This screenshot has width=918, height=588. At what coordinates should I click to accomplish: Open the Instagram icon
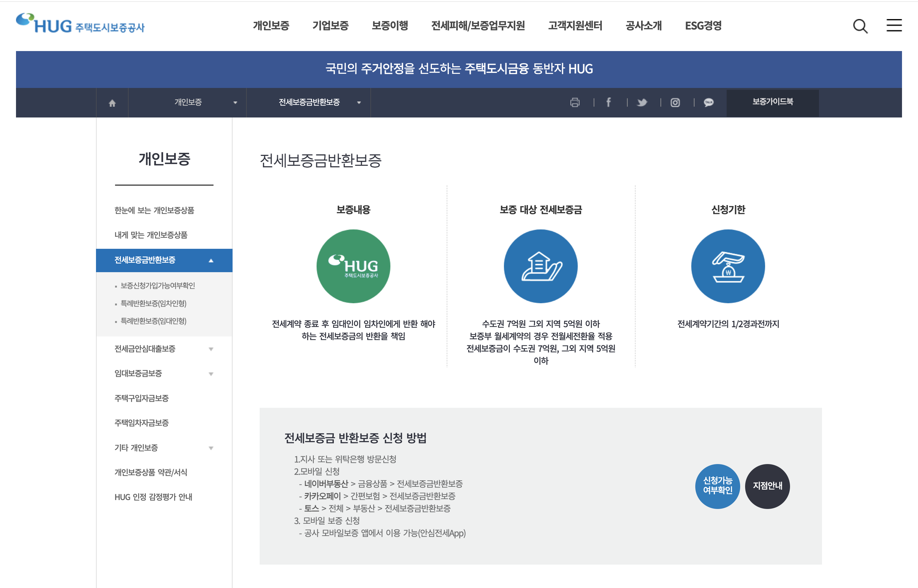coord(675,102)
